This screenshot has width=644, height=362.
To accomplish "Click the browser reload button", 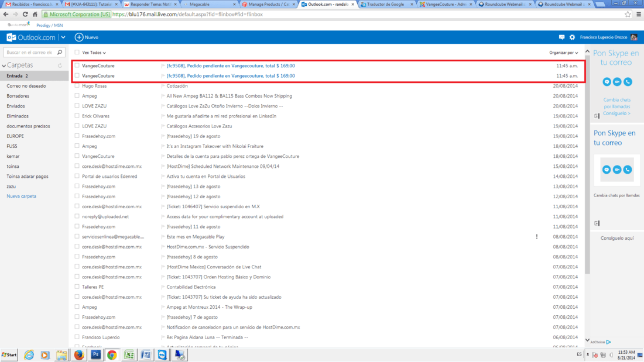I will pyautogui.click(x=25, y=15).
